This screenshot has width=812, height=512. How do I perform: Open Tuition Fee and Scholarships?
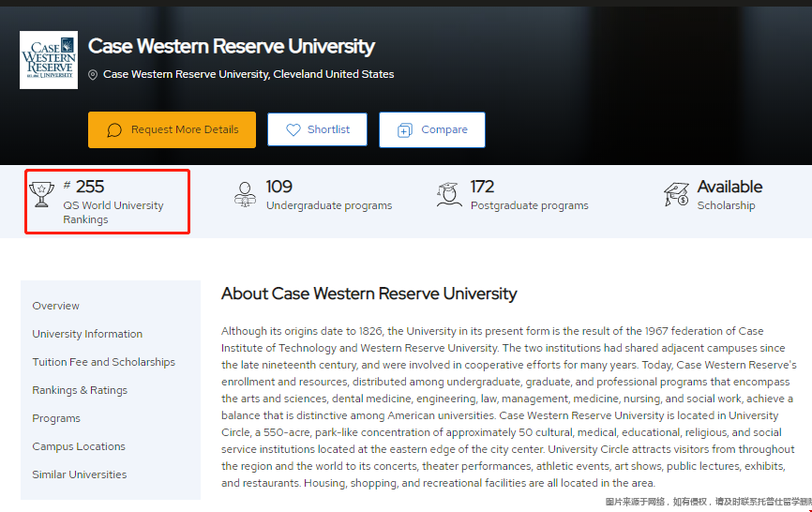click(x=103, y=362)
